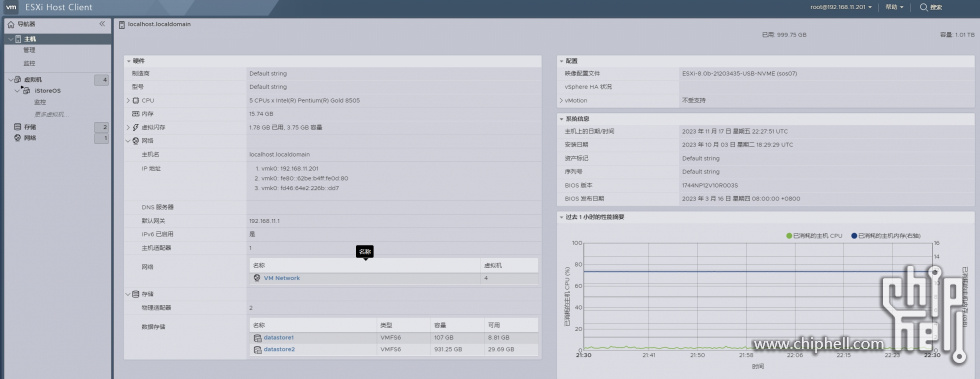Click the BIOS version 1744NP12V10R003S value
Viewport: 980px width, 379px height.
710,185
